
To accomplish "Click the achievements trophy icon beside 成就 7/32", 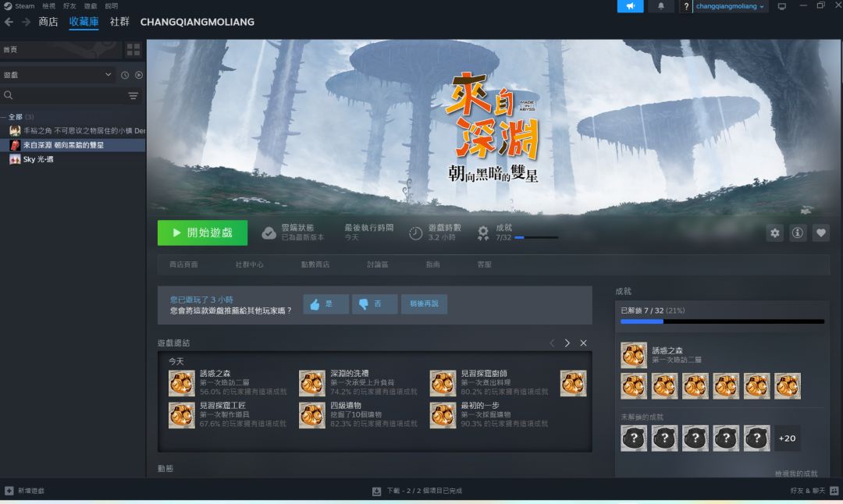I will coord(483,233).
